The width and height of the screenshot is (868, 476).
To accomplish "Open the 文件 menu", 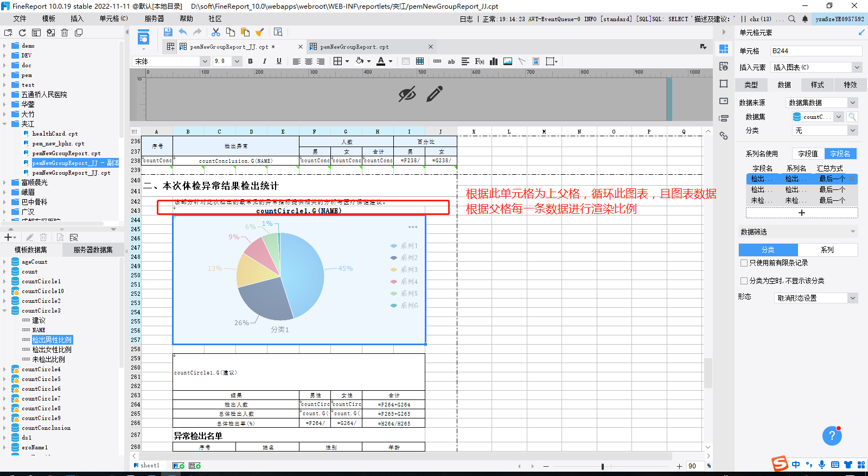I will pyautogui.click(x=20, y=18).
